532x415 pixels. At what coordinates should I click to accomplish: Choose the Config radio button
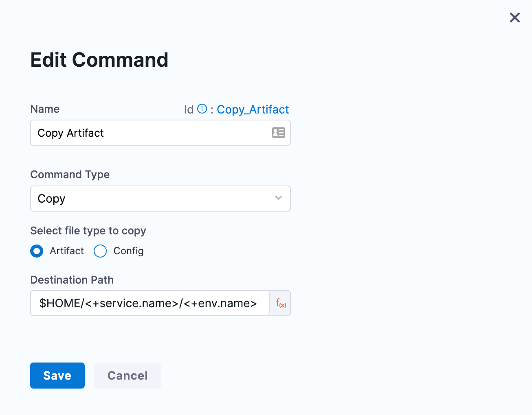click(100, 251)
